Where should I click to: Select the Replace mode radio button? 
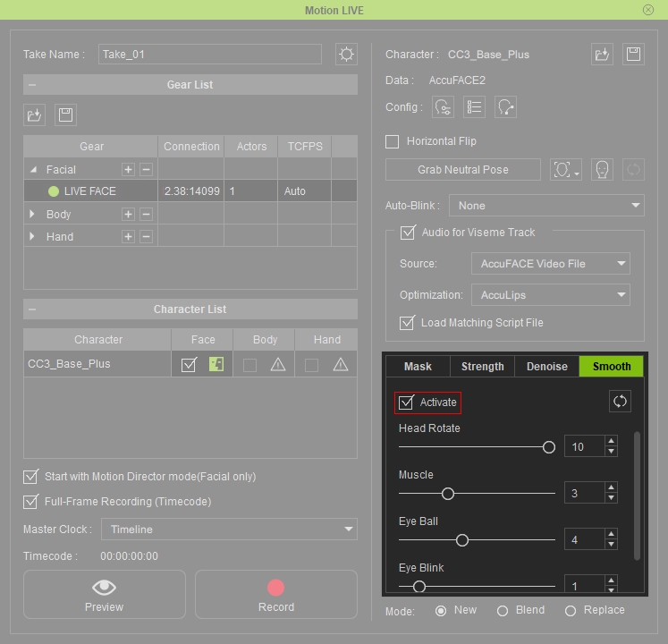tap(571, 611)
